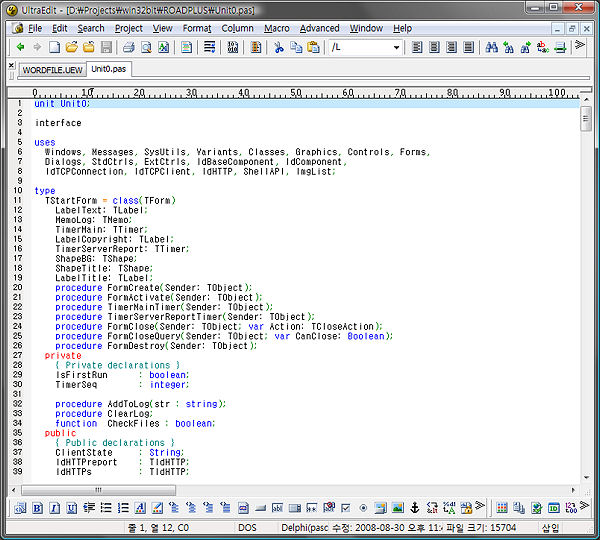The width and height of the screenshot is (600, 540).
Task: Minimize the inner document window
Action: pos(557,28)
